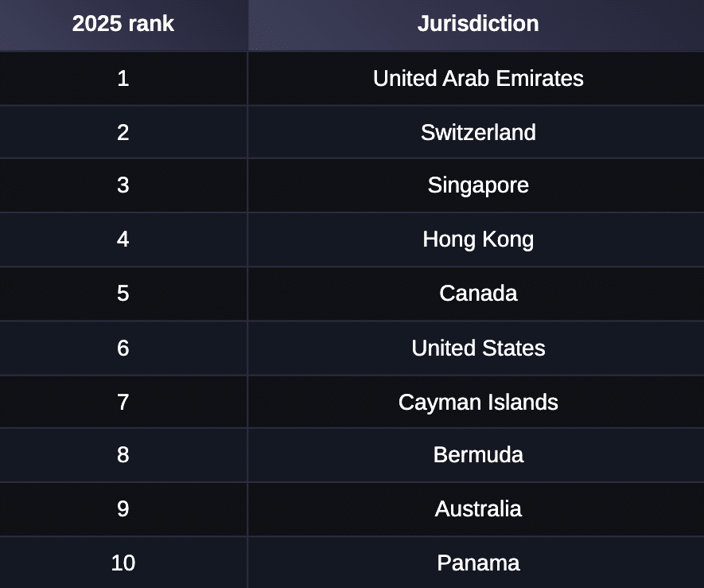Click rank number 3 cell
The height and width of the screenshot is (588, 704).
point(123,185)
